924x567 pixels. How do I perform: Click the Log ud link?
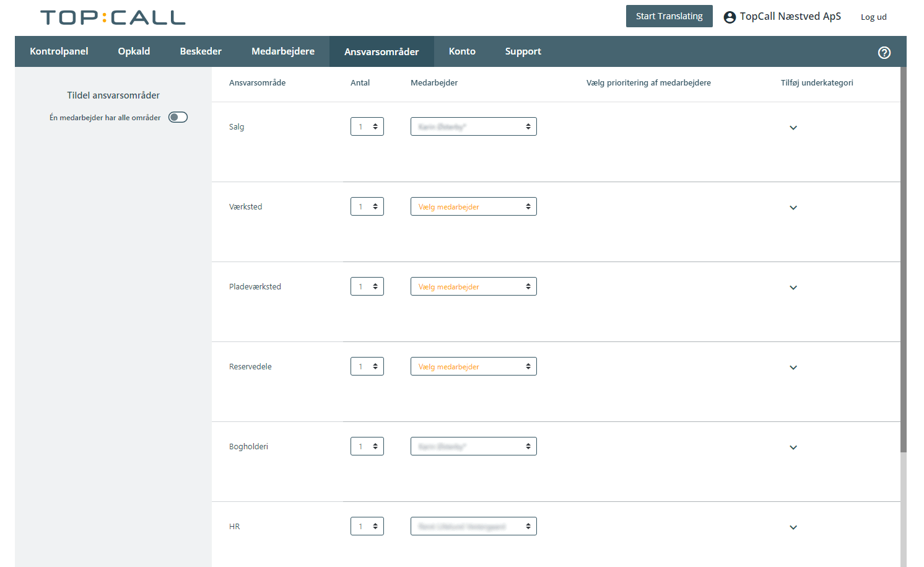coord(874,17)
